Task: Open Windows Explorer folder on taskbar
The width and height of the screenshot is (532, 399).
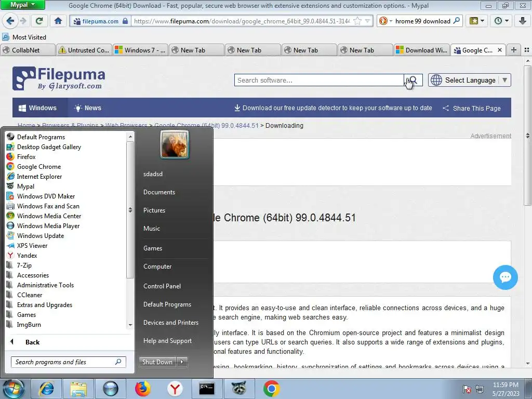Action: tap(78, 389)
